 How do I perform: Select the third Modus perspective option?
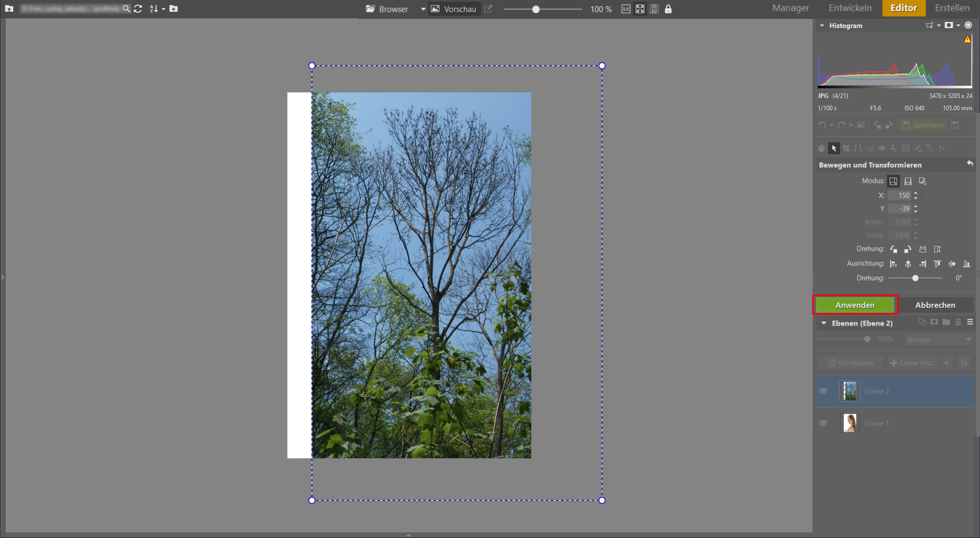922,181
